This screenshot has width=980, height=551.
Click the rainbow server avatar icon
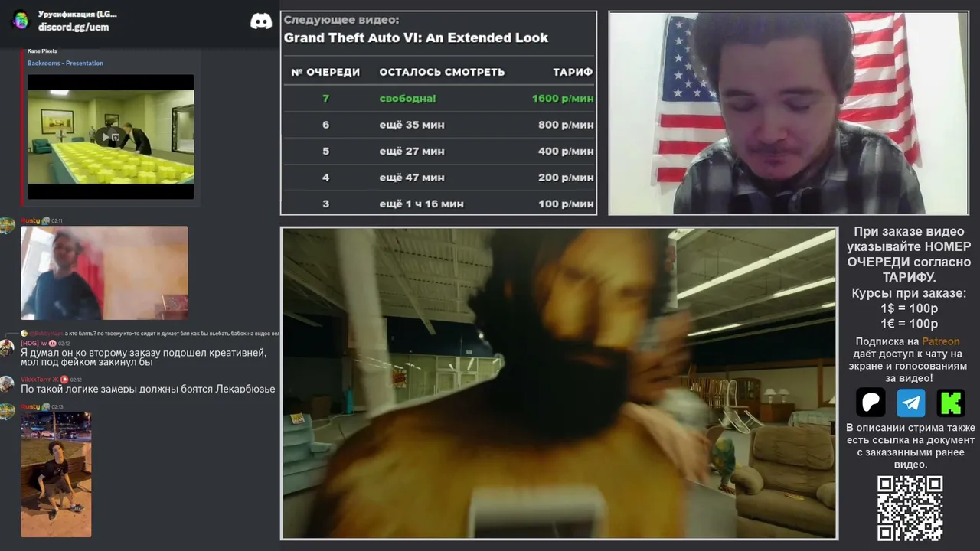pyautogui.click(x=21, y=20)
